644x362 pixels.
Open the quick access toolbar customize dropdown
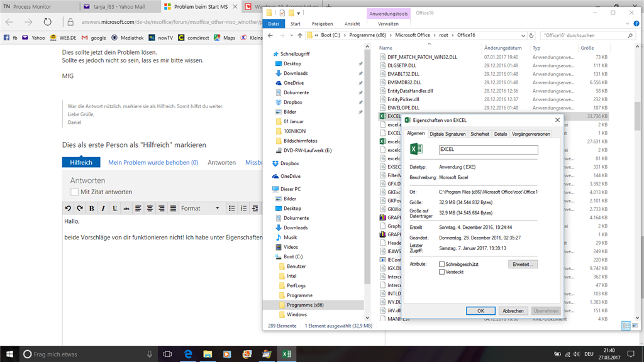coord(299,13)
